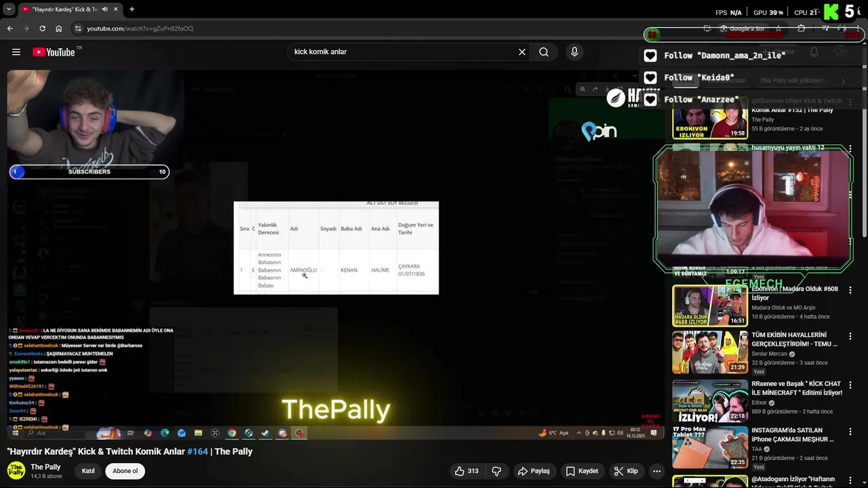The image size is (868, 488).
Task: Share the video with Paylaş
Action: coord(534,471)
